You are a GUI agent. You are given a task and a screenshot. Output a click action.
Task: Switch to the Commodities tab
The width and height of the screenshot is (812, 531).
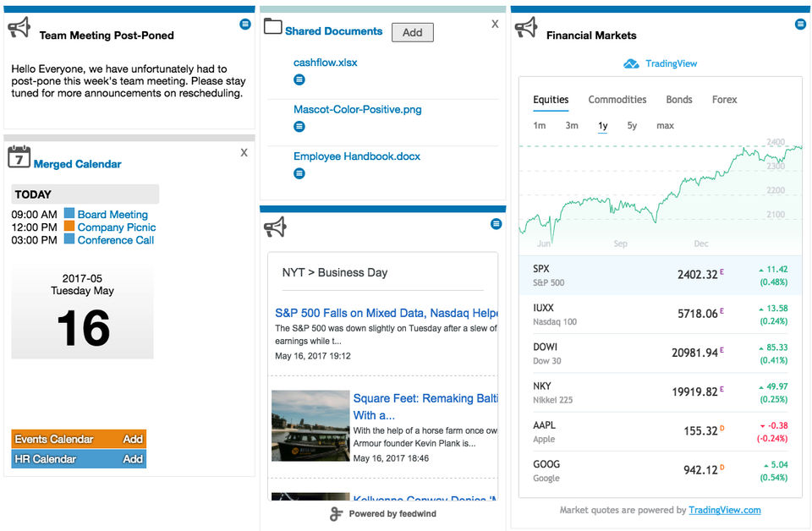click(617, 100)
